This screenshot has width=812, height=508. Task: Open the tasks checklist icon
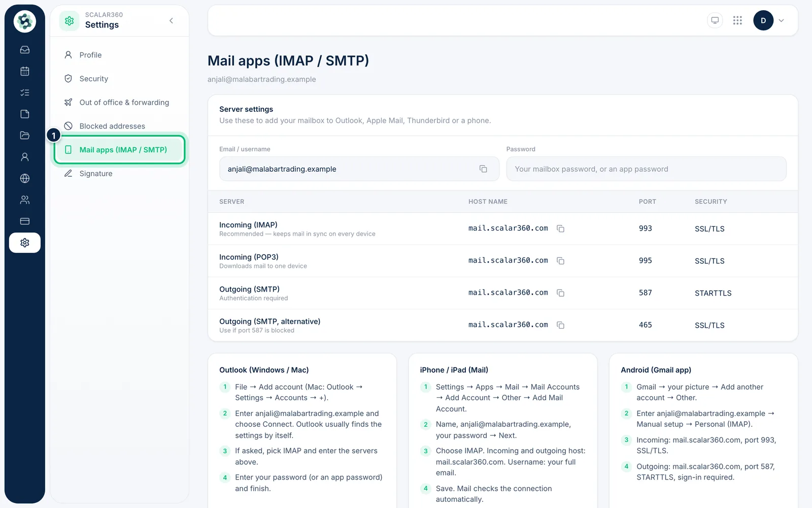(x=24, y=92)
